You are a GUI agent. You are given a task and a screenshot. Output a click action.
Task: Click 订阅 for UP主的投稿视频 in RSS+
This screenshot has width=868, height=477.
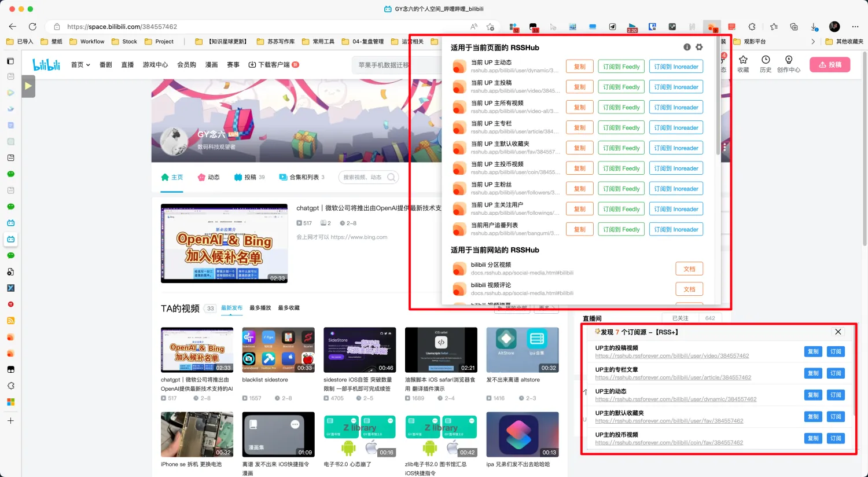[836, 351]
